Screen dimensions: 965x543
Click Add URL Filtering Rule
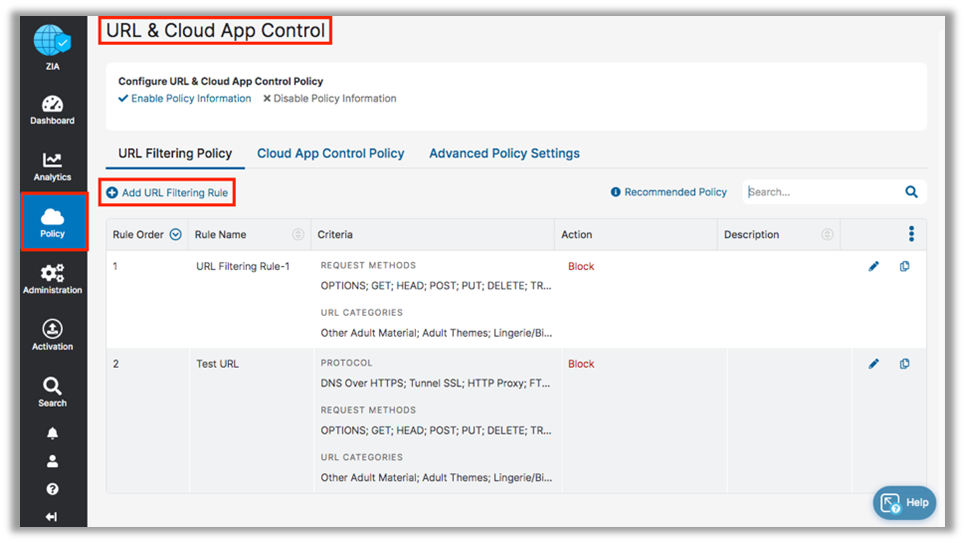pyautogui.click(x=167, y=193)
